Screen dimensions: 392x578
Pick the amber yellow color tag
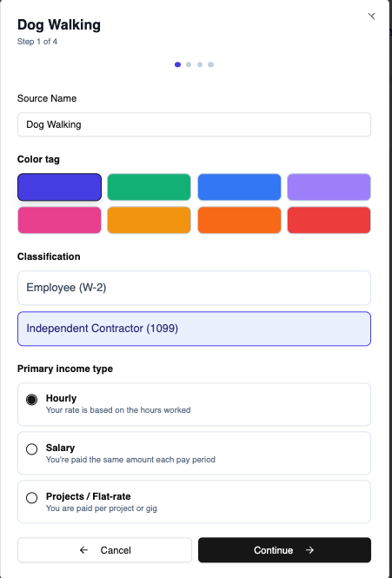pos(149,220)
